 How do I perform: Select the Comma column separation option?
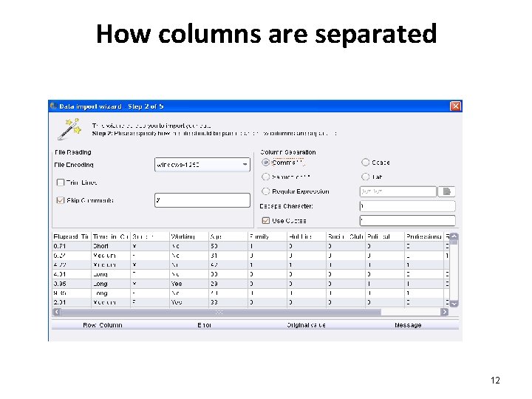(266, 163)
